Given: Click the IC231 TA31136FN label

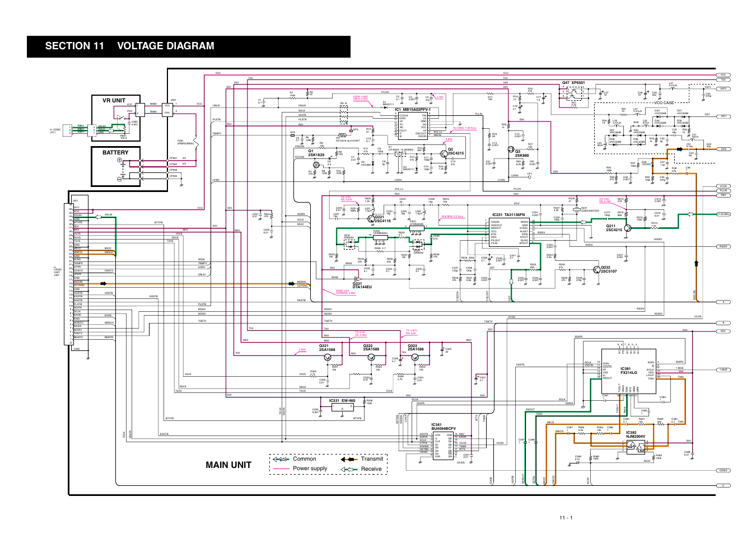Looking at the screenshot, I should click(508, 215).
